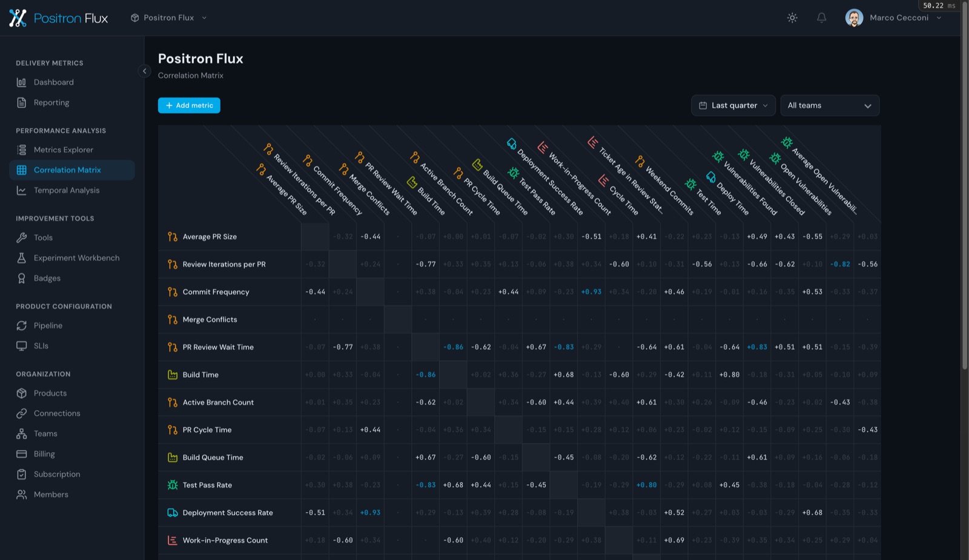Viewport: 969px width, 560px height.
Task: Open Metrics Explorer
Action: click(72, 150)
